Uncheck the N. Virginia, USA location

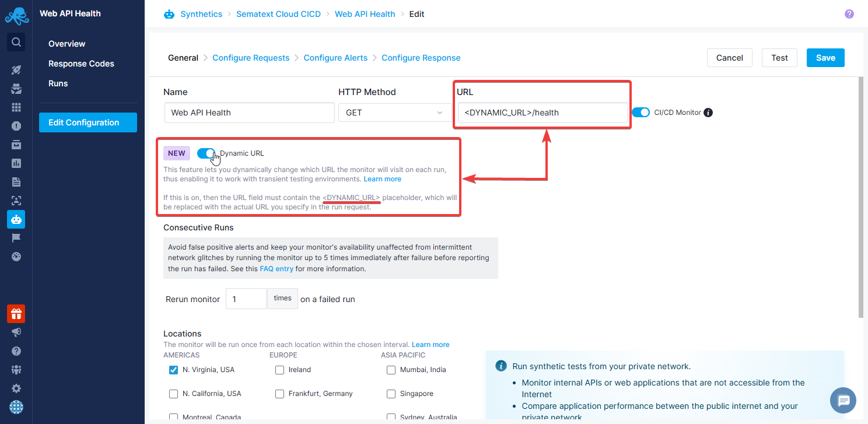173,370
